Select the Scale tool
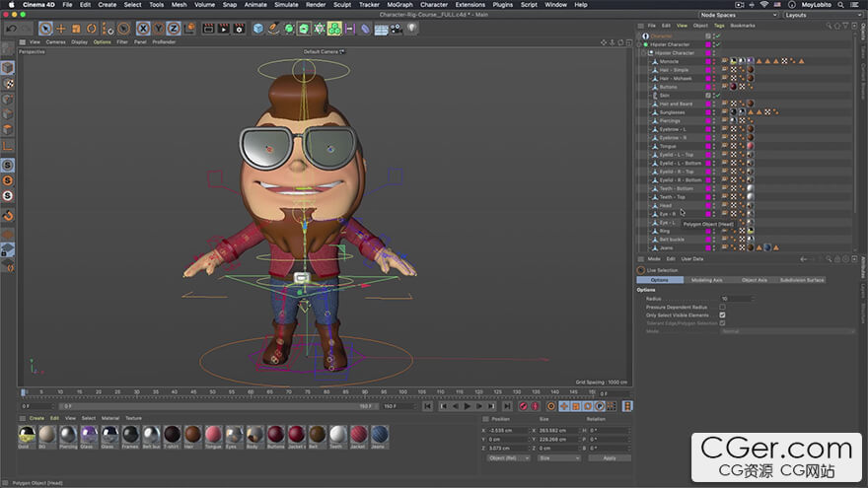Image resolution: width=868 pixels, height=488 pixels. pos(76,29)
